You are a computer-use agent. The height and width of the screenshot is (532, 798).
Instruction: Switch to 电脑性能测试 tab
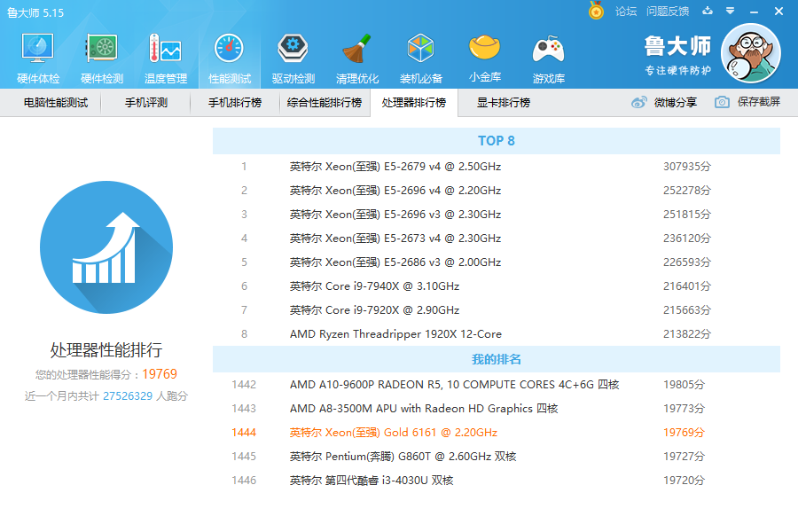pyautogui.click(x=56, y=102)
